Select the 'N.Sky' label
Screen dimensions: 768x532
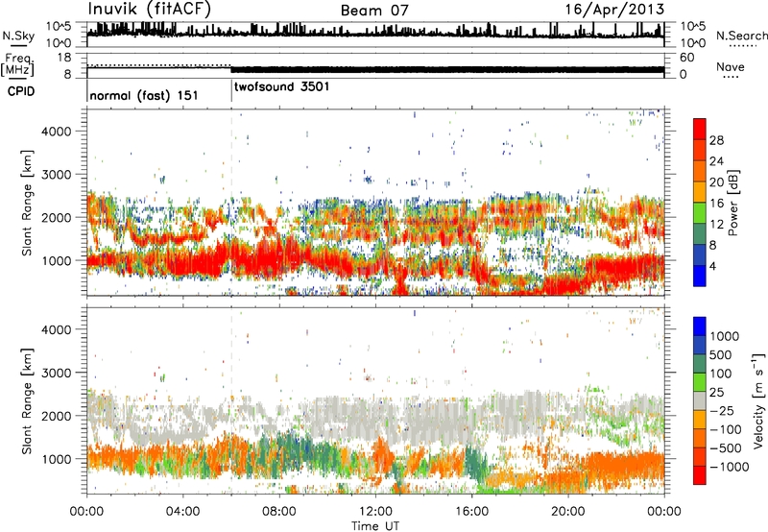(18, 36)
